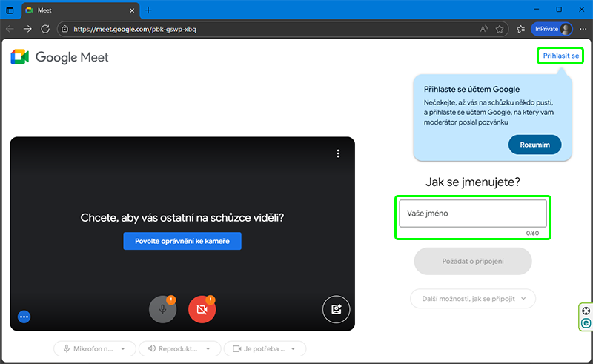The width and height of the screenshot is (593, 364).
Task: Click the Vaše jméno input field
Action: (x=472, y=214)
